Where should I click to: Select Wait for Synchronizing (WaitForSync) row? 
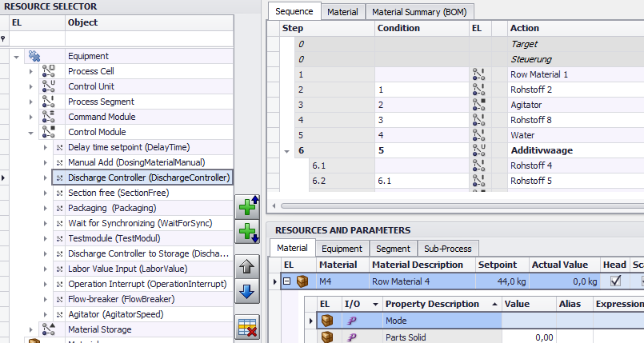click(142, 223)
